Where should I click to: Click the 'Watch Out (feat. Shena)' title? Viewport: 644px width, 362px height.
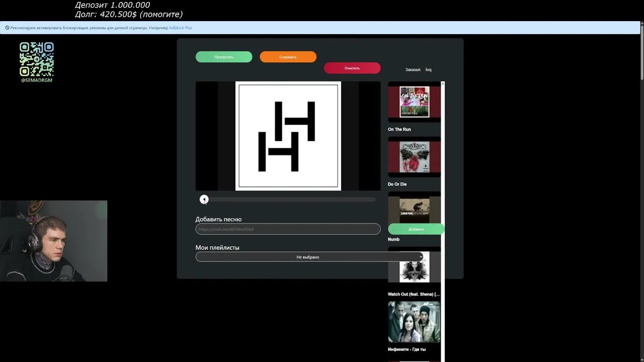414,294
